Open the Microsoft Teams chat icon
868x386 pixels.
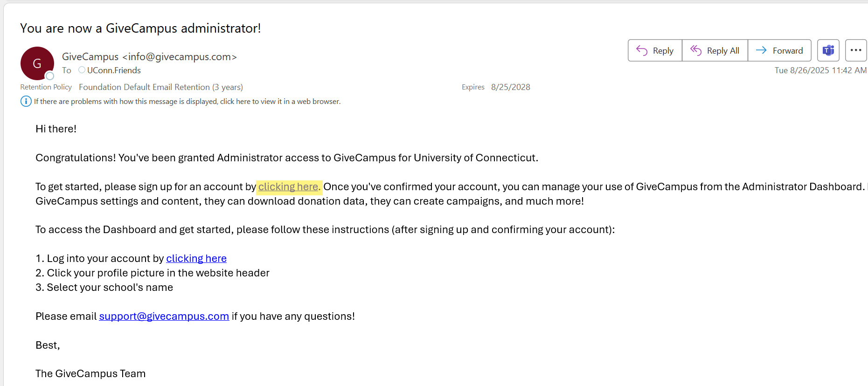828,51
